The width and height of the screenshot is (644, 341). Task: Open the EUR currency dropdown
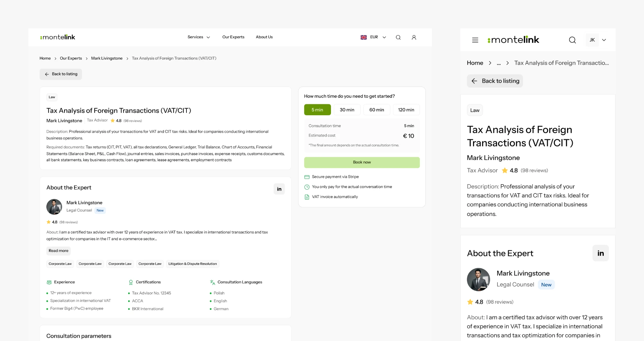[x=378, y=37]
